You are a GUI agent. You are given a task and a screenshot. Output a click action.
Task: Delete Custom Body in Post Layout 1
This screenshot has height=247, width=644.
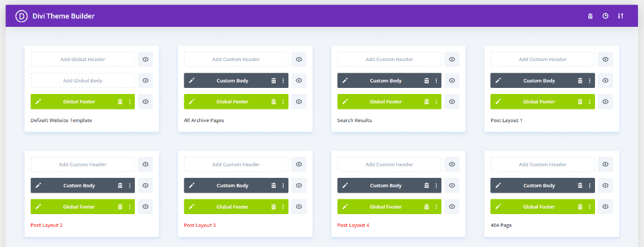[x=580, y=81]
